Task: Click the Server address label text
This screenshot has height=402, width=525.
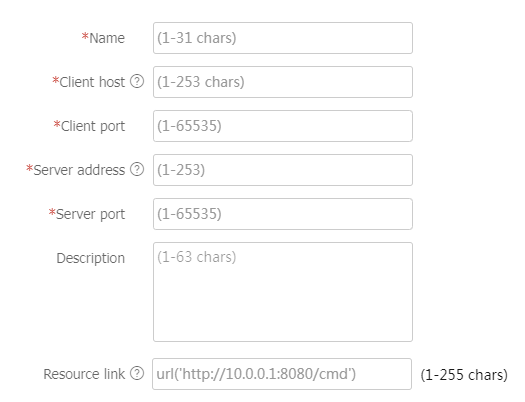Action: [79, 170]
